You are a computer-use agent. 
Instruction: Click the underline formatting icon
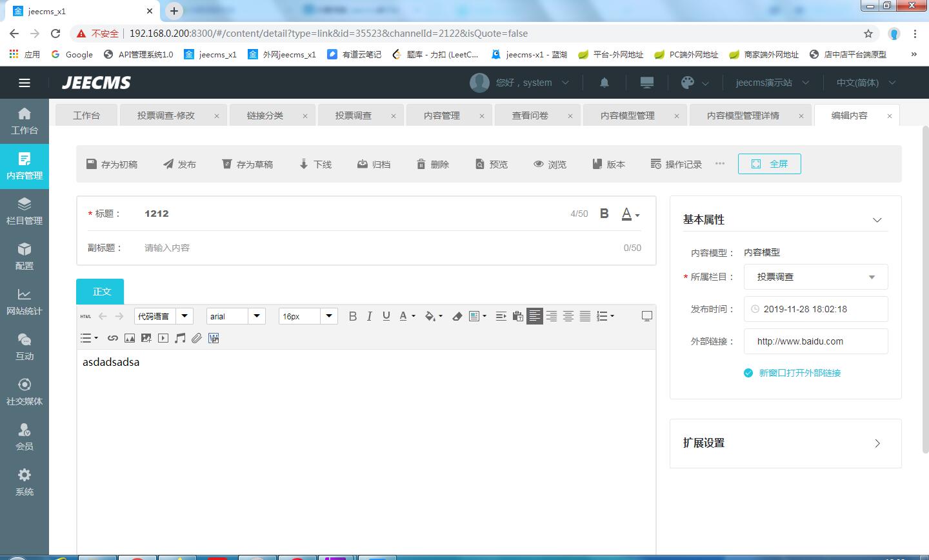coord(386,316)
